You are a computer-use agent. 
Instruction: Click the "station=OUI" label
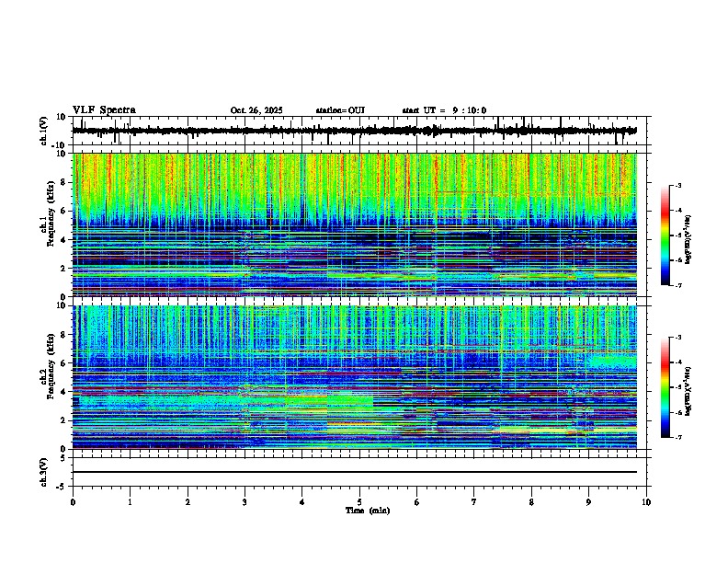pos(340,110)
